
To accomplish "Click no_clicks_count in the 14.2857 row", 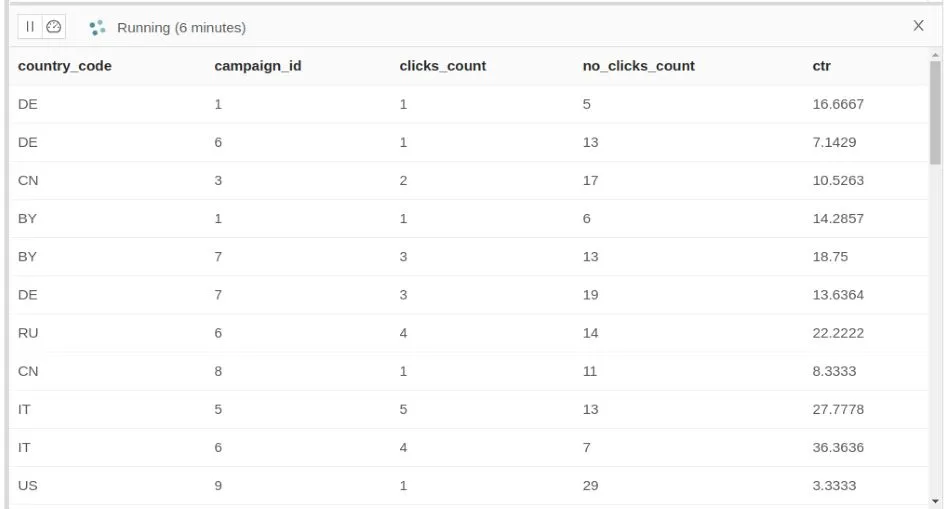I will [586, 219].
